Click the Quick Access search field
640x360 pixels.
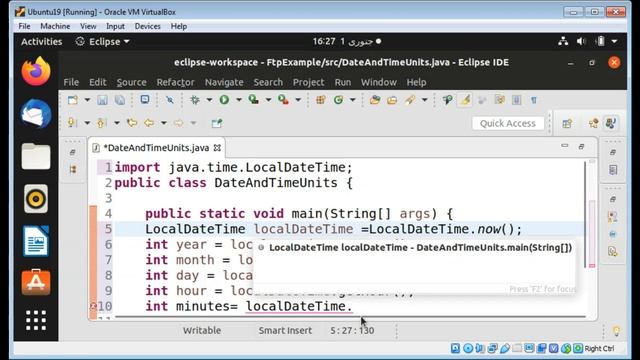(x=508, y=123)
